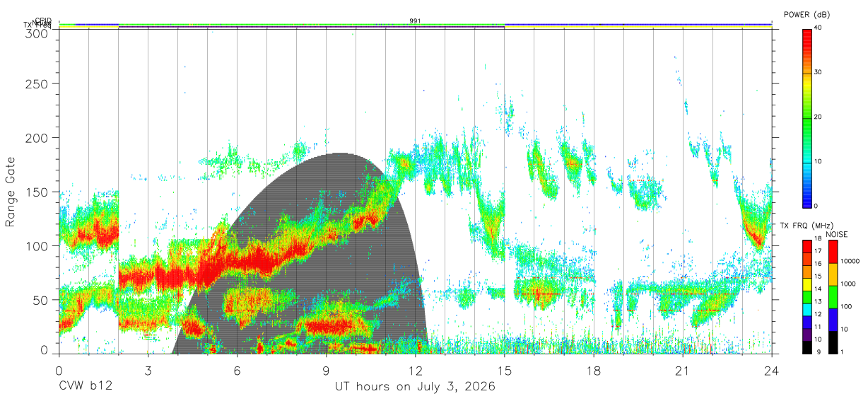Click the noise scale value 1000
The image size is (868, 401).
(x=849, y=284)
